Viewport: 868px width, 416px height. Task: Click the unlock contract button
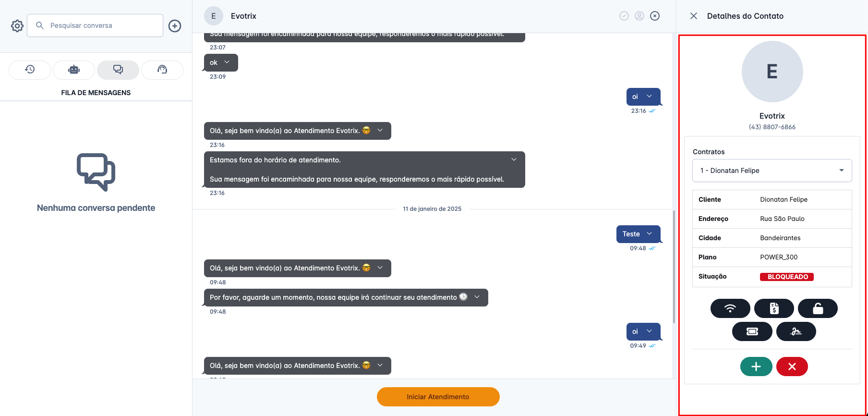pos(818,308)
